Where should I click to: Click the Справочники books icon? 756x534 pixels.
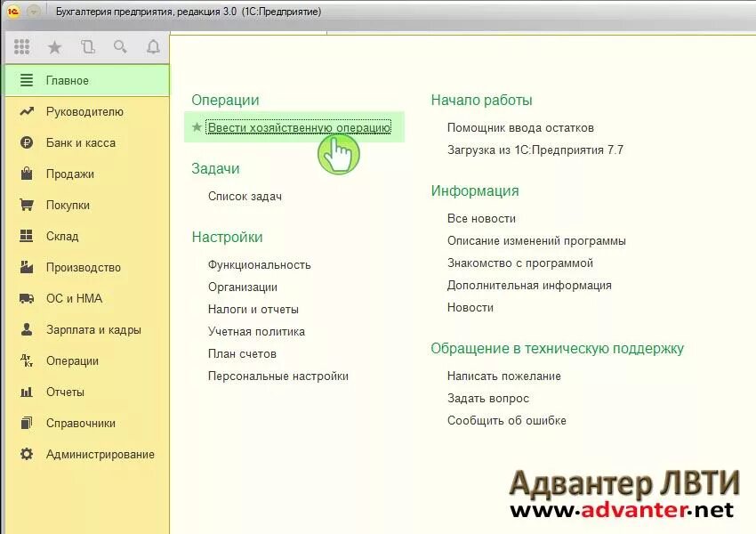coord(27,423)
